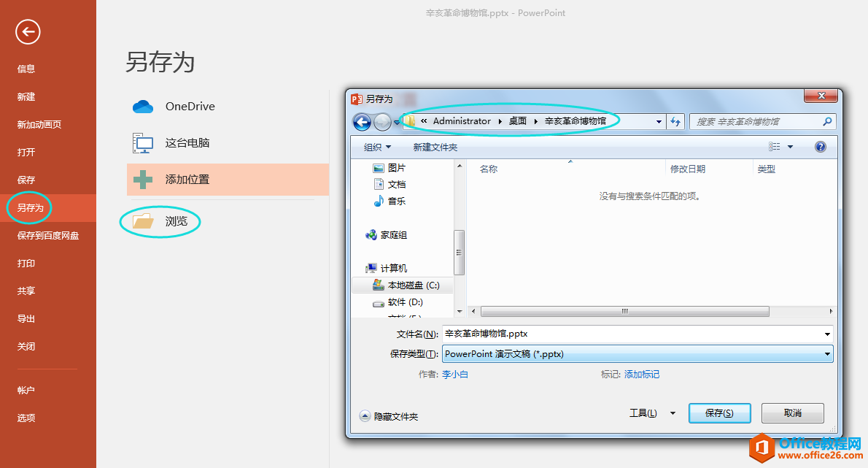Expand the 桌面 breadcrumb arrow
Screen dimensions: 868x468
pyautogui.click(x=536, y=121)
